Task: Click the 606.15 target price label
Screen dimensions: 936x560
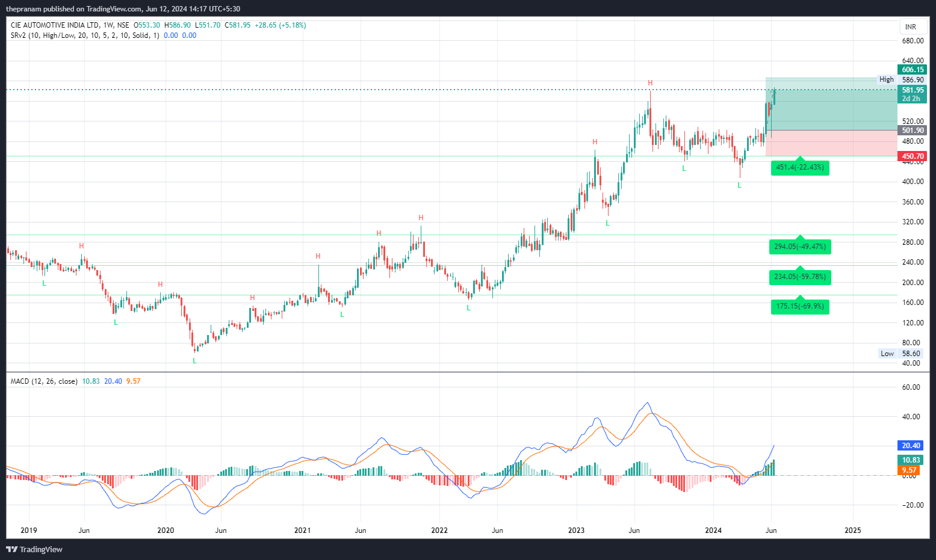Action: coord(913,70)
